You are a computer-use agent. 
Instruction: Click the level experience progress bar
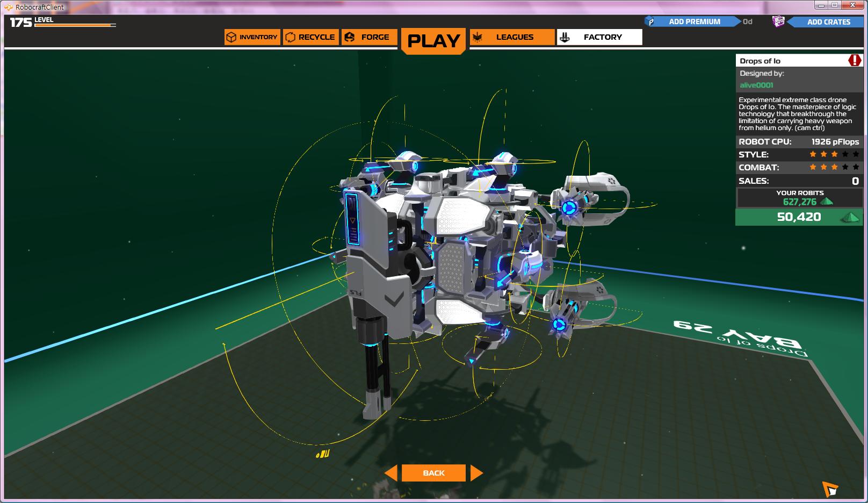pos(75,25)
